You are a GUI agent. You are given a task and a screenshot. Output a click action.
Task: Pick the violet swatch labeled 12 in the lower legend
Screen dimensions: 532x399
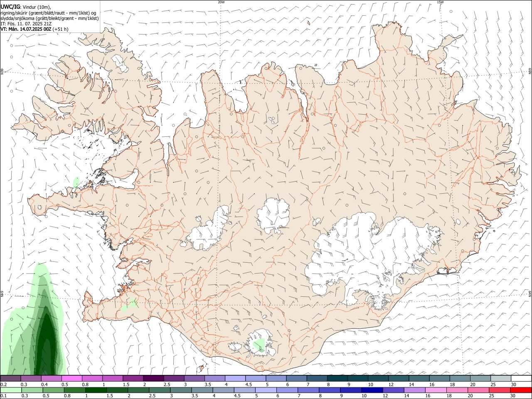click(x=393, y=390)
